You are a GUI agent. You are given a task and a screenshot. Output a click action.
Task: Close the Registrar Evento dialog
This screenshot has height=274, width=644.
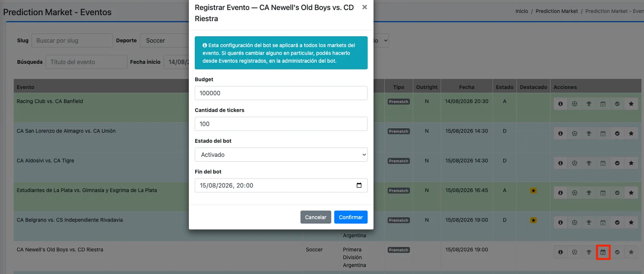pyautogui.click(x=364, y=7)
